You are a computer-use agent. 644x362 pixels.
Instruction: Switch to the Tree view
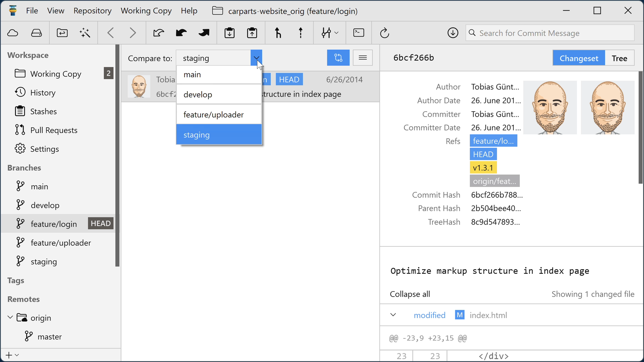[619, 58]
